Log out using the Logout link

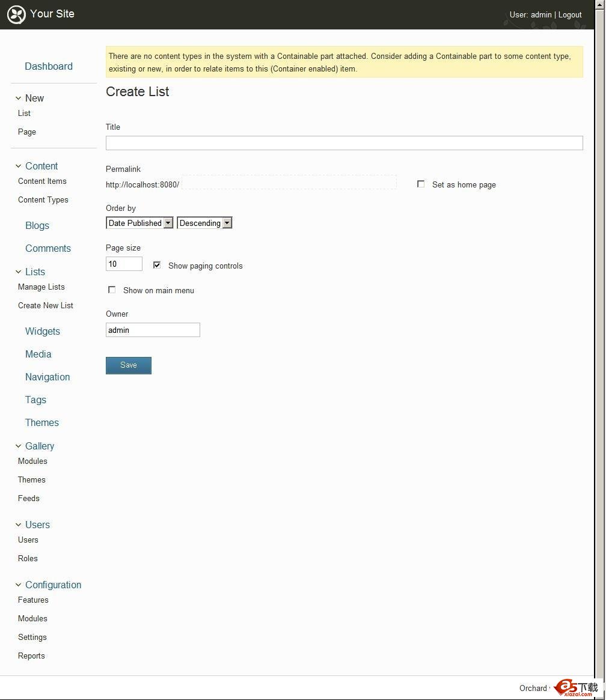[570, 15]
